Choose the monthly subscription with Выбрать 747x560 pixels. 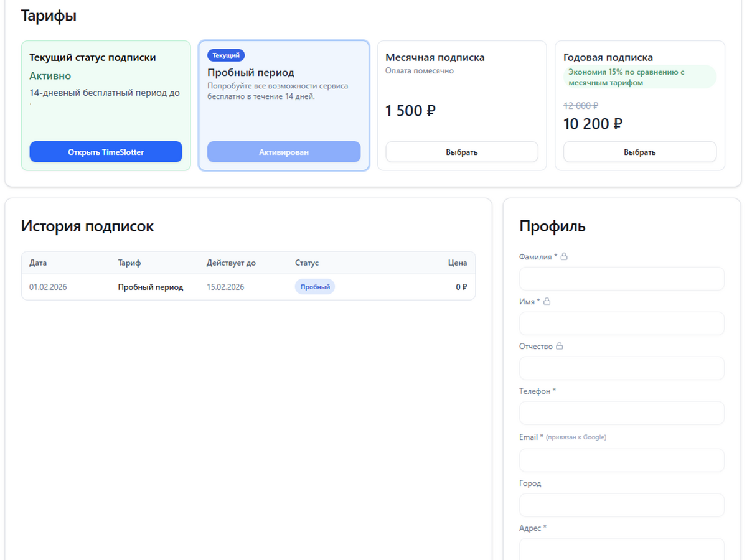click(x=461, y=152)
